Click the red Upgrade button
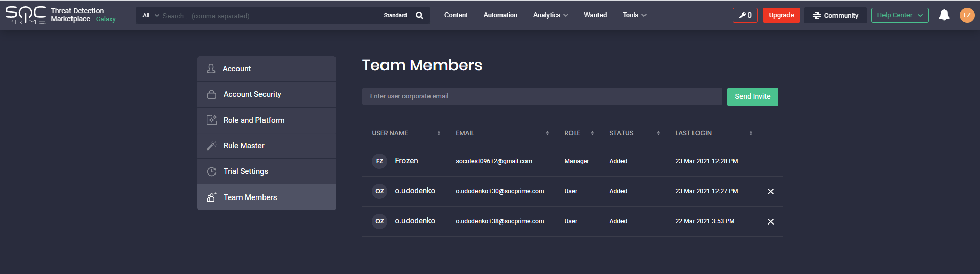980x274 pixels. pyautogui.click(x=781, y=15)
